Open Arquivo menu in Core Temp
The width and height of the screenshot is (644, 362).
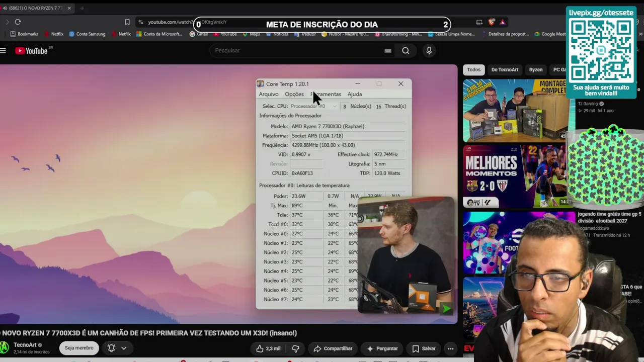pos(269,95)
